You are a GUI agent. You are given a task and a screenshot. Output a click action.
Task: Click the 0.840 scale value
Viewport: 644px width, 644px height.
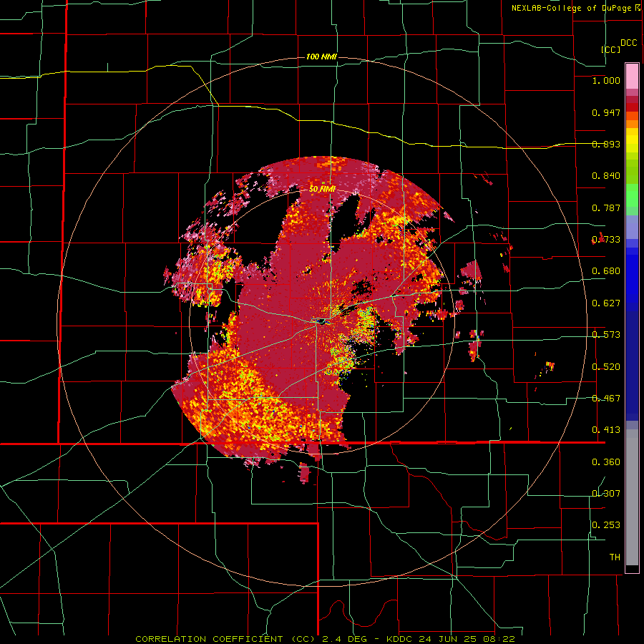[606, 176]
